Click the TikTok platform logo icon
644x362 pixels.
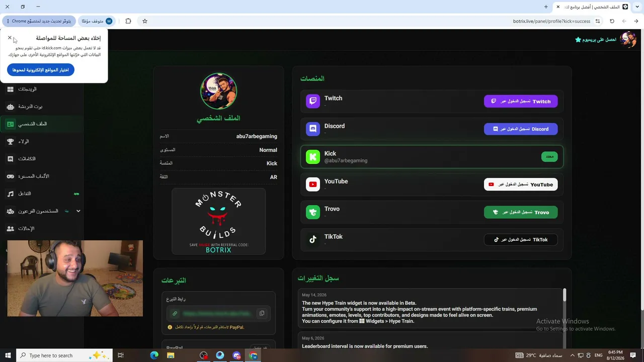pyautogui.click(x=313, y=240)
